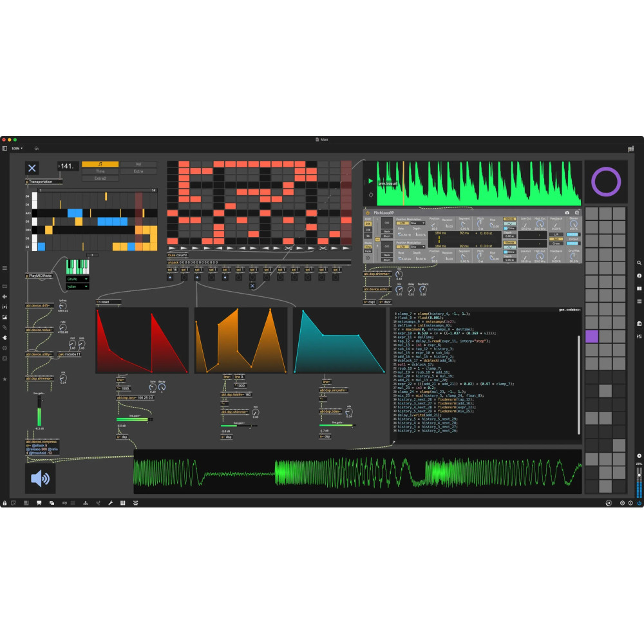
Task: Click the camera snapshot icon on PitchLoop89
Action: tap(567, 212)
